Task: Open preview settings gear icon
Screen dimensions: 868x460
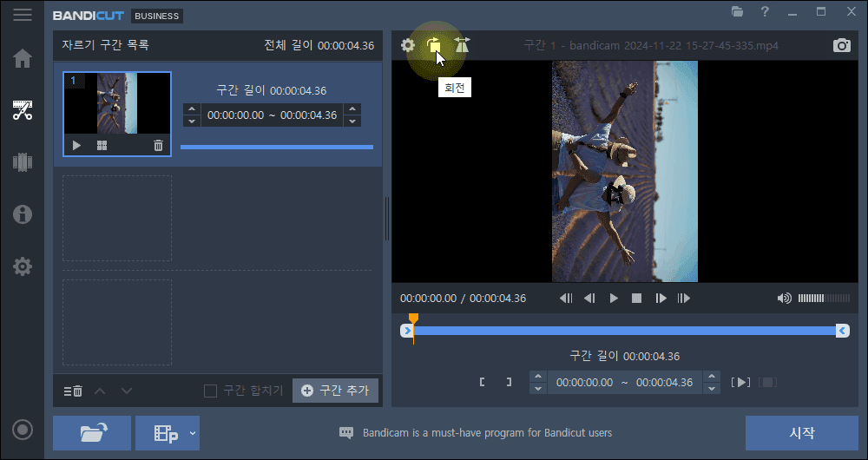Action: point(408,45)
